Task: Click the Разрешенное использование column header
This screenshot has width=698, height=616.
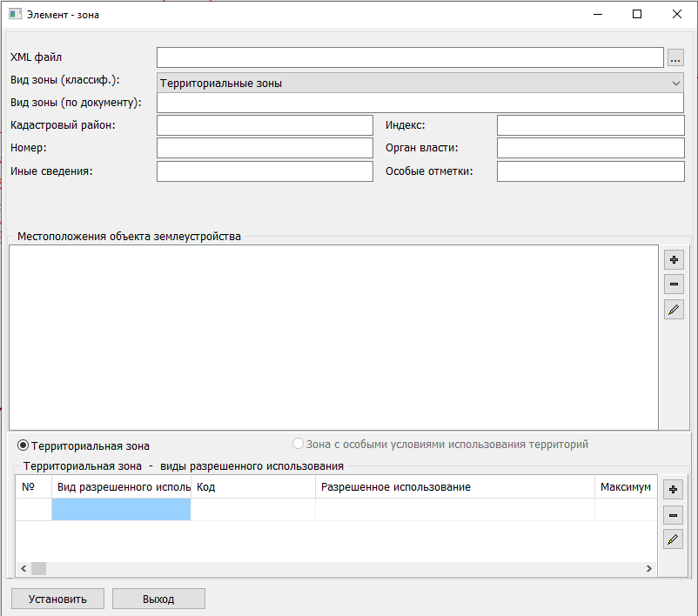Action: tap(454, 487)
